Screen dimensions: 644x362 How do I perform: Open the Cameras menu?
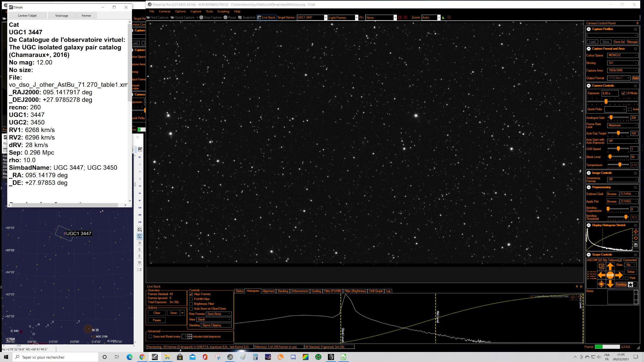pyautogui.click(x=164, y=11)
